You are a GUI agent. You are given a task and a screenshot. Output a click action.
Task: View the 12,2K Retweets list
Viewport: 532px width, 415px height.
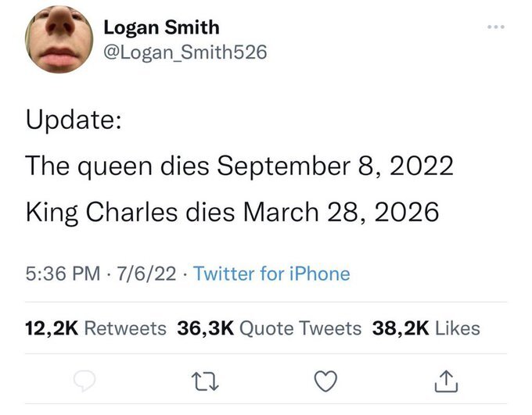(x=95, y=328)
